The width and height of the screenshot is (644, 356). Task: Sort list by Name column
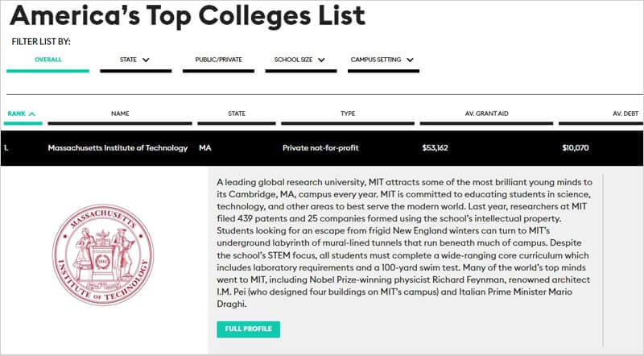(120, 114)
